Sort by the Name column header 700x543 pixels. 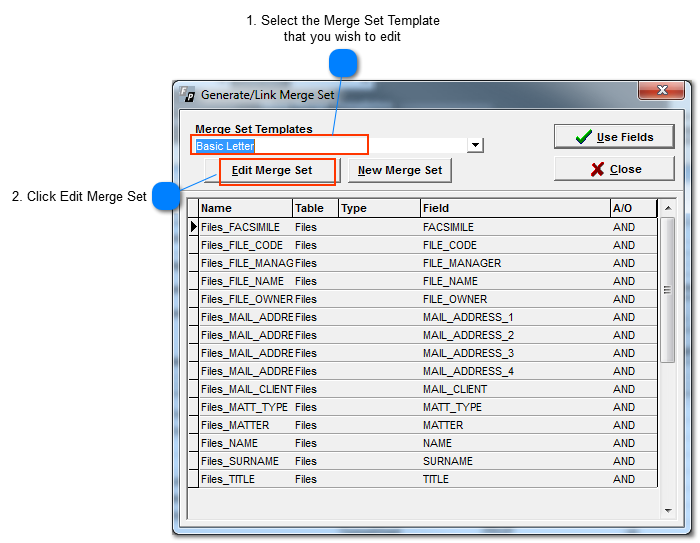pos(245,209)
